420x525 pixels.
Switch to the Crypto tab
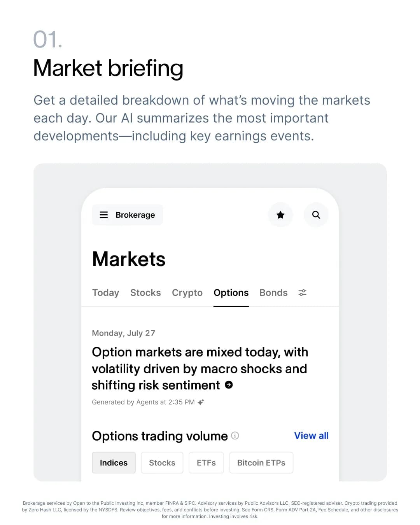(x=187, y=293)
